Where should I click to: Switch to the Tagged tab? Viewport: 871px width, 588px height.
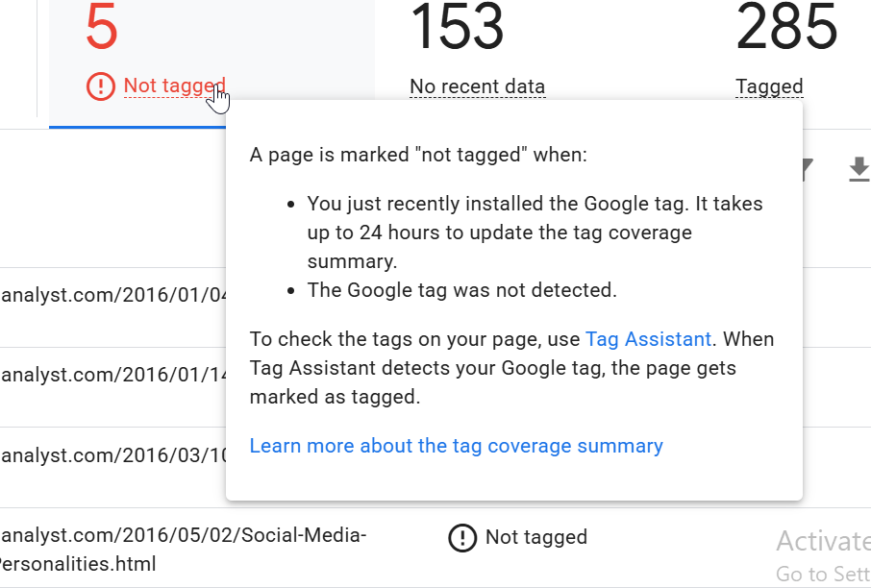click(x=769, y=86)
